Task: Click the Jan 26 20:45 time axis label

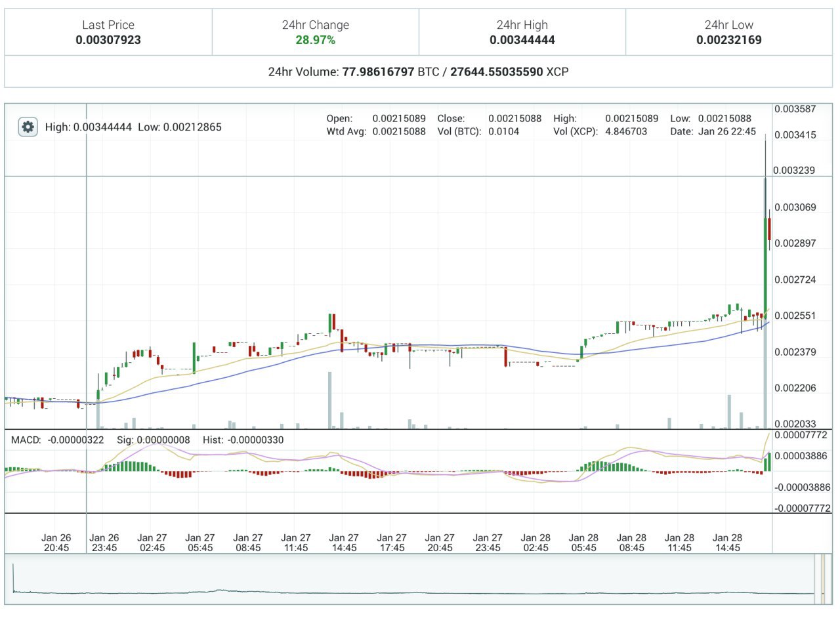Action: tap(56, 543)
